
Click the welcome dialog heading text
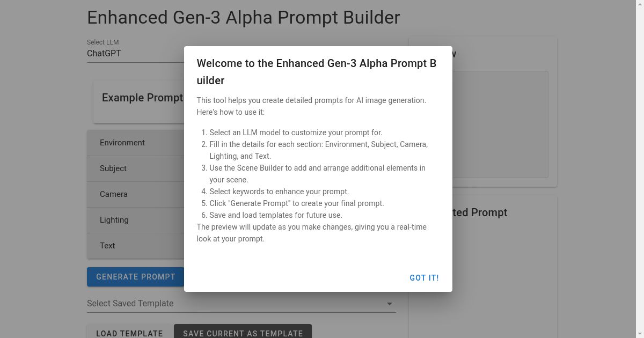(316, 71)
